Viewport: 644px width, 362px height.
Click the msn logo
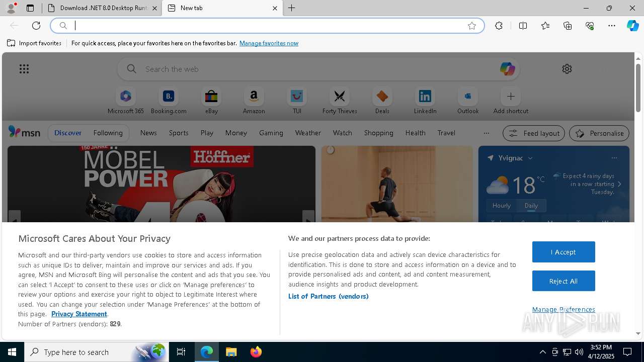click(24, 132)
